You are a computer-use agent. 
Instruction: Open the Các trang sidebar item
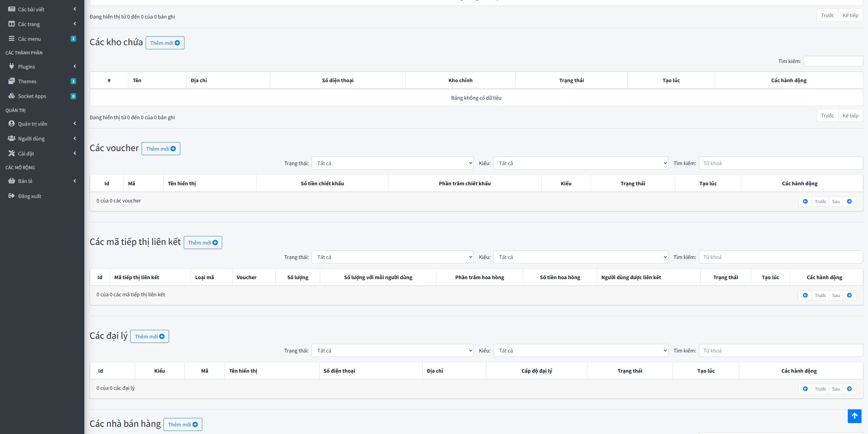[x=29, y=24]
